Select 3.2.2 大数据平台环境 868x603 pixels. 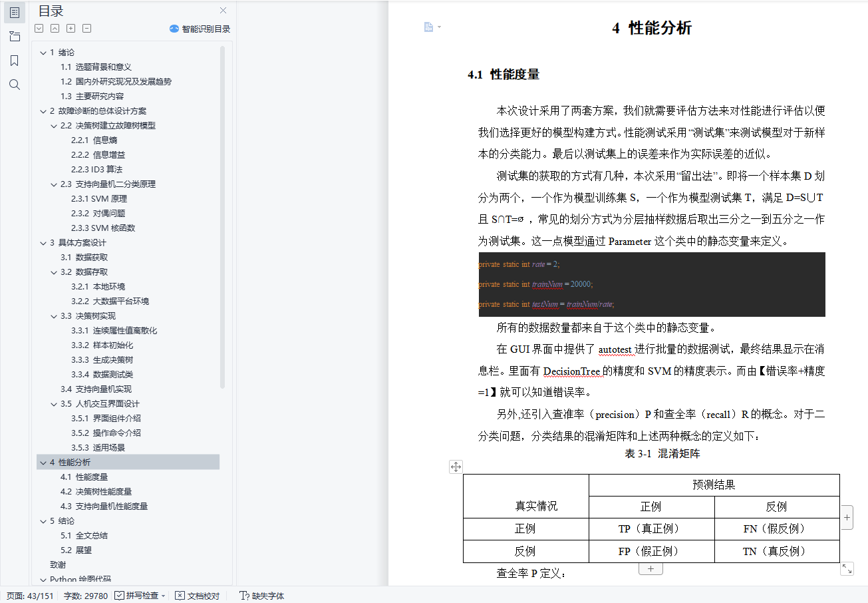click(x=110, y=301)
